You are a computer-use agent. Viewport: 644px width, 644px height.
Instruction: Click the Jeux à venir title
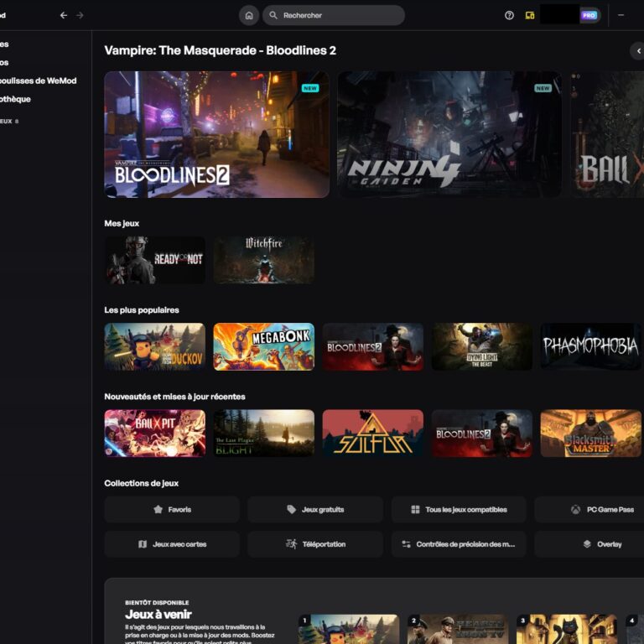click(158, 615)
